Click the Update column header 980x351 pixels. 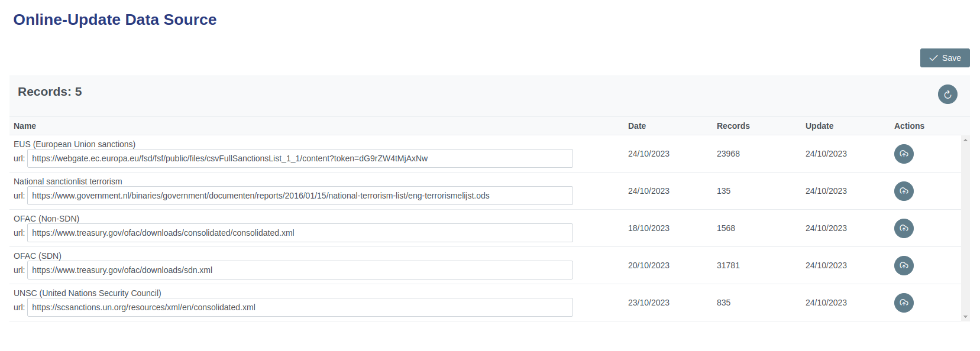tap(819, 126)
